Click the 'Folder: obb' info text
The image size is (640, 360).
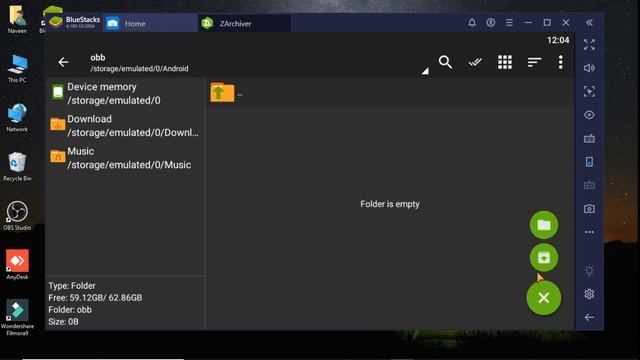pos(70,310)
